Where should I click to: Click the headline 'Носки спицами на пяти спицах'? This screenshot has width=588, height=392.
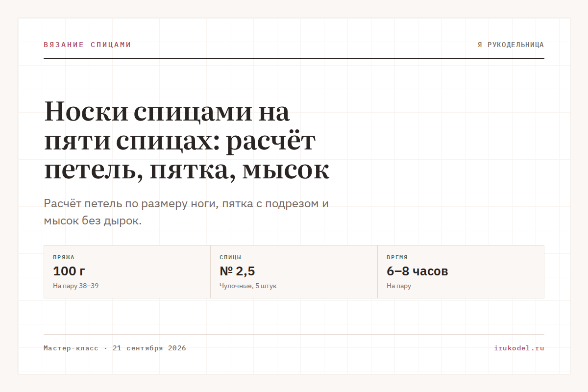coord(187,140)
